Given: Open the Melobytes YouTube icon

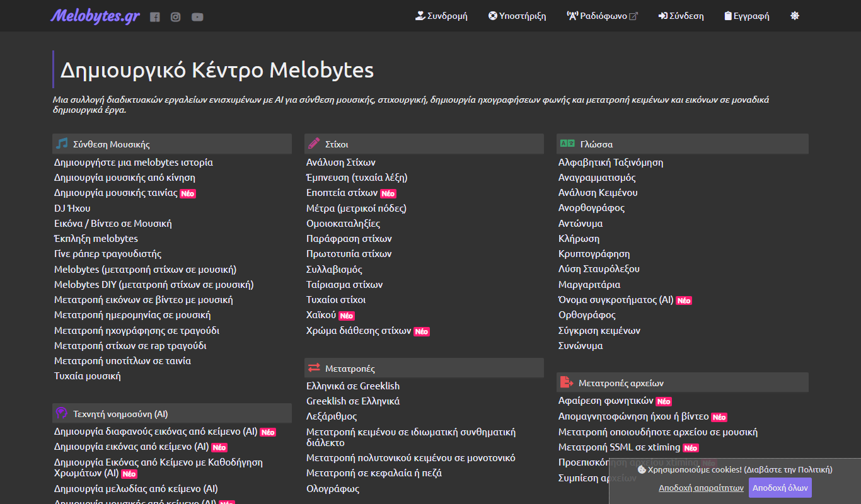Looking at the screenshot, I should coord(197,17).
